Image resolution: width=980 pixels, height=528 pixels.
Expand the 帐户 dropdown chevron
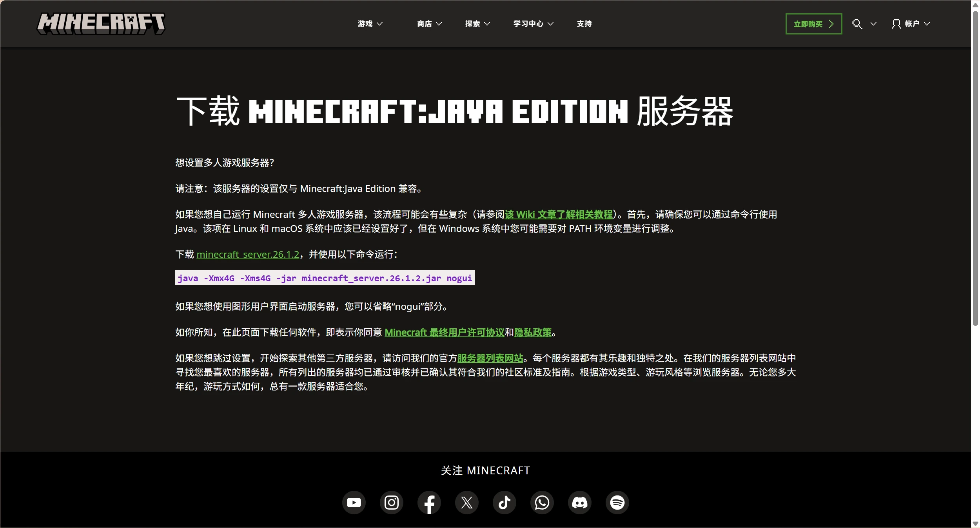coord(927,24)
